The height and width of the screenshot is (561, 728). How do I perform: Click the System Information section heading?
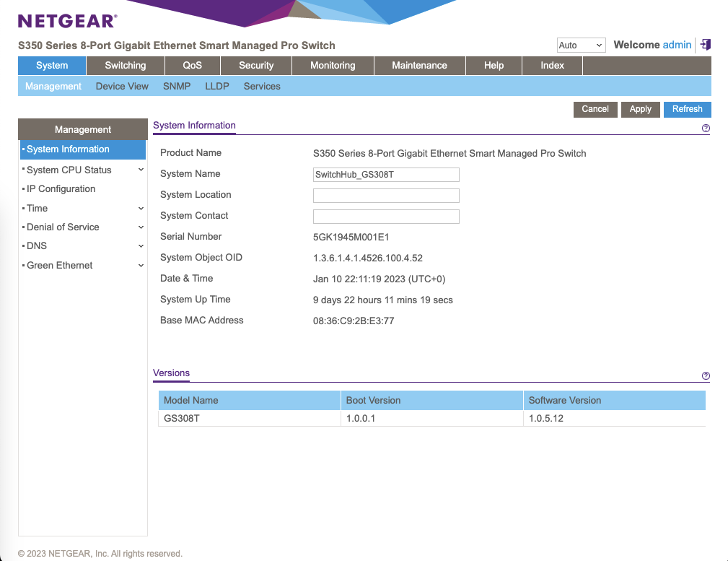[194, 126]
